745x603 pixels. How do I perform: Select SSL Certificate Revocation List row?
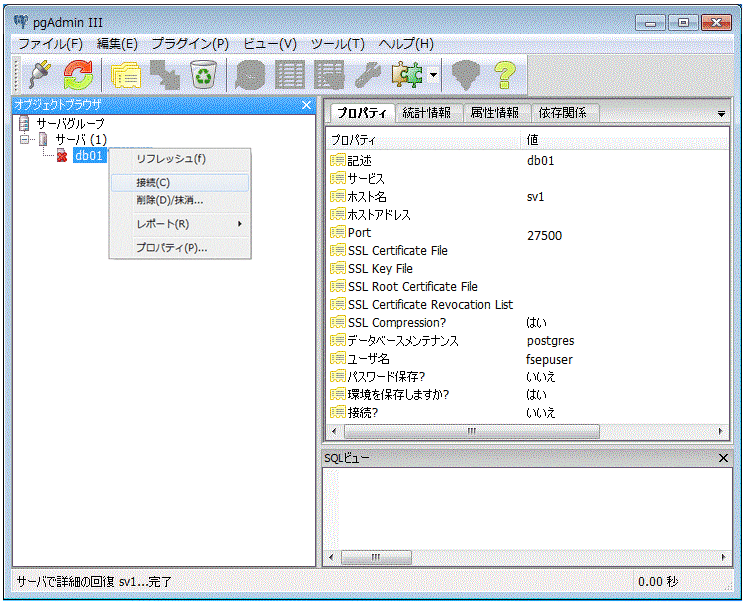(x=528, y=305)
